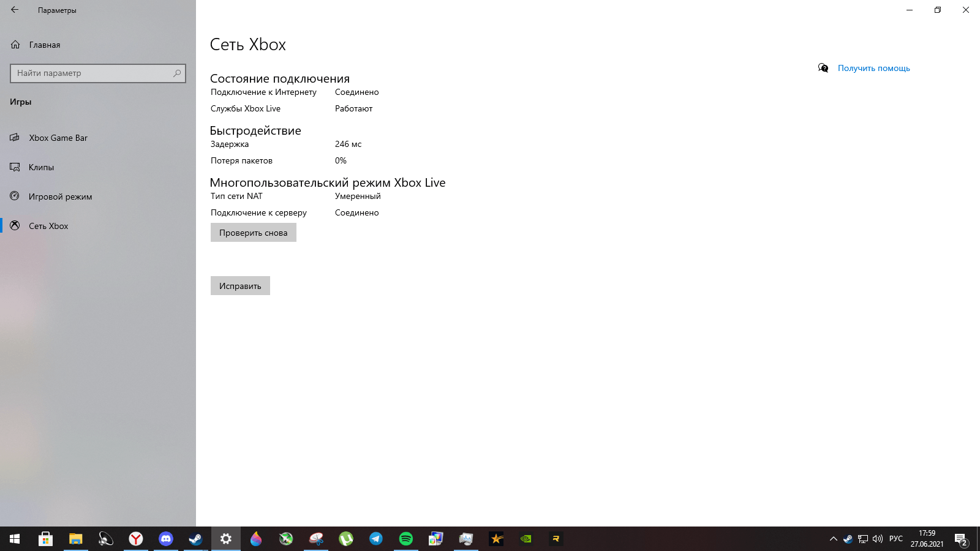Image resolution: width=980 pixels, height=551 pixels.
Task: Open Telegram from the taskbar
Action: (x=376, y=539)
